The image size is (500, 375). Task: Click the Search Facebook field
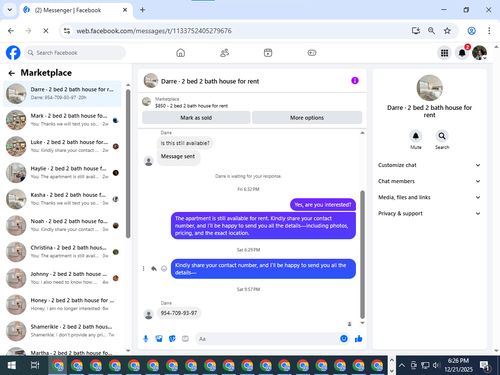[75, 53]
